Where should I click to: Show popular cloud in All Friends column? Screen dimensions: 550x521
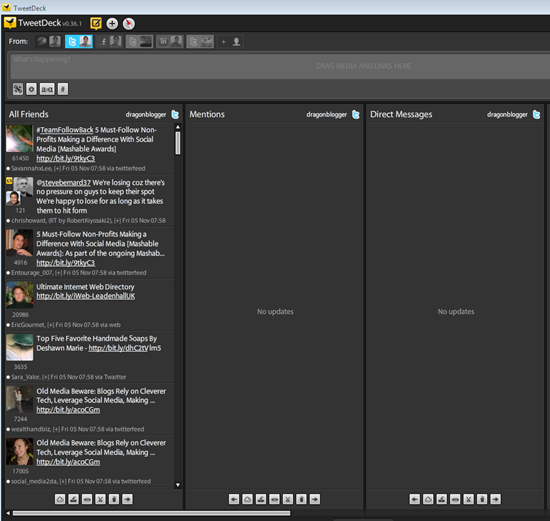click(60, 499)
